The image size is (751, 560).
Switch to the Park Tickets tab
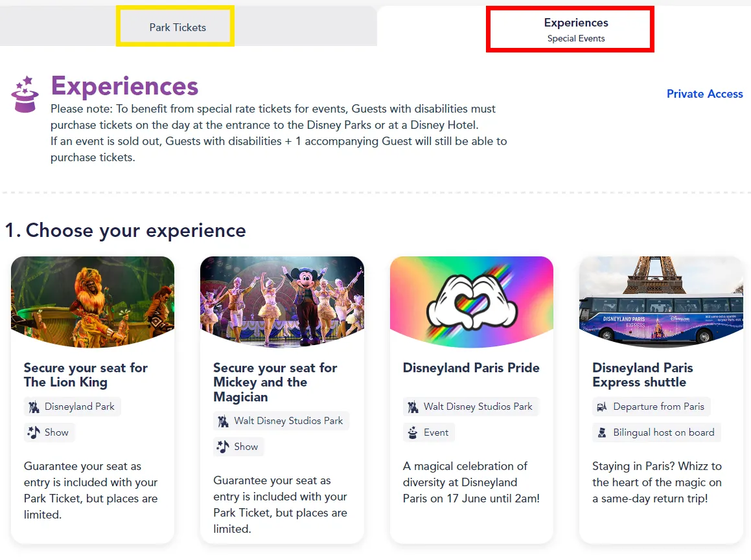[x=177, y=27]
